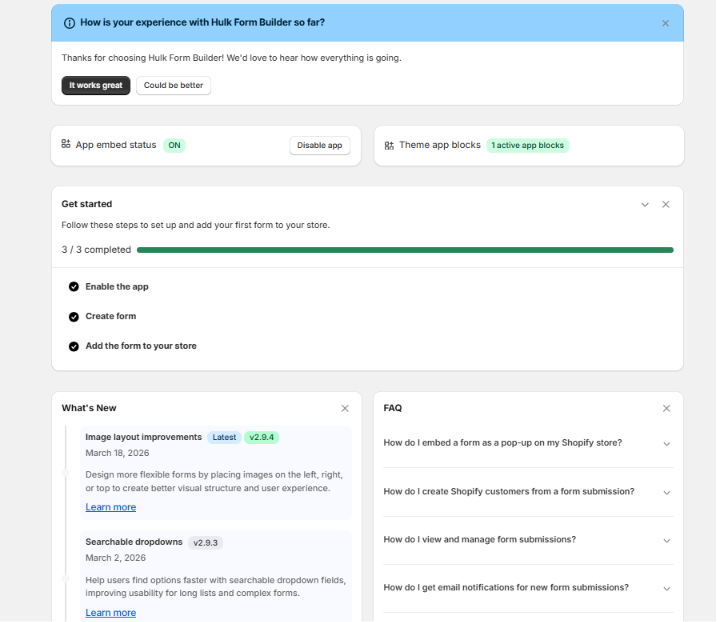Click 'How do I get email notifications' question
Viewport: 717px width, 622px height.
(506, 588)
